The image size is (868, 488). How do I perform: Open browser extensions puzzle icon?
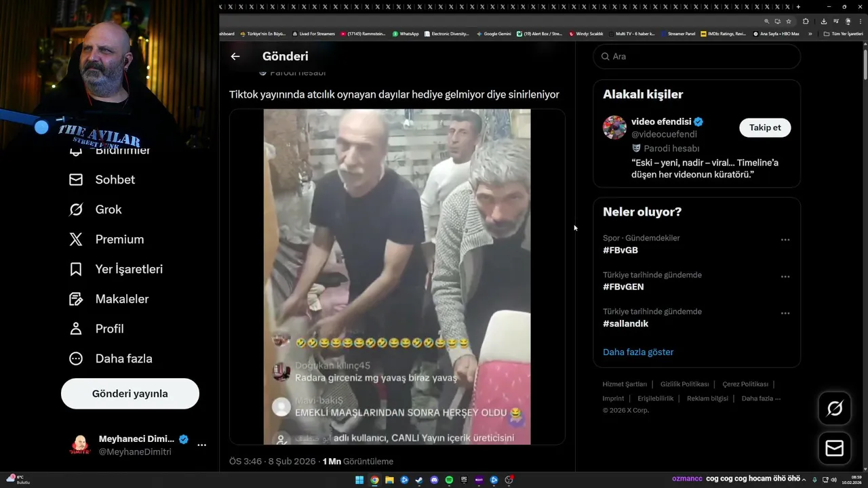click(806, 21)
